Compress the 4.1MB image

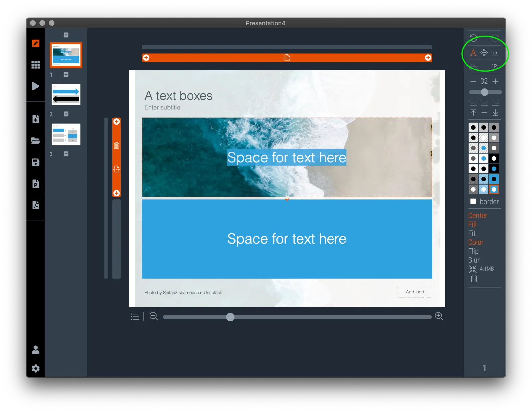pos(473,269)
